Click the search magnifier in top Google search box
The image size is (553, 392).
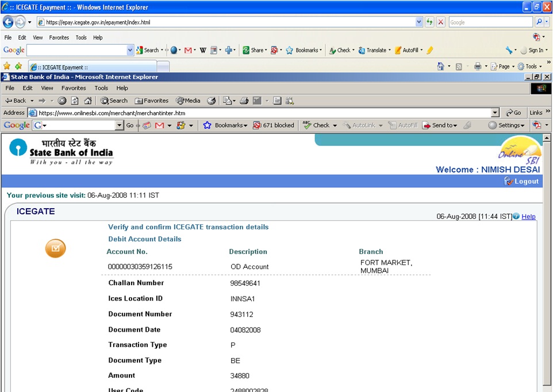(539, 22)
